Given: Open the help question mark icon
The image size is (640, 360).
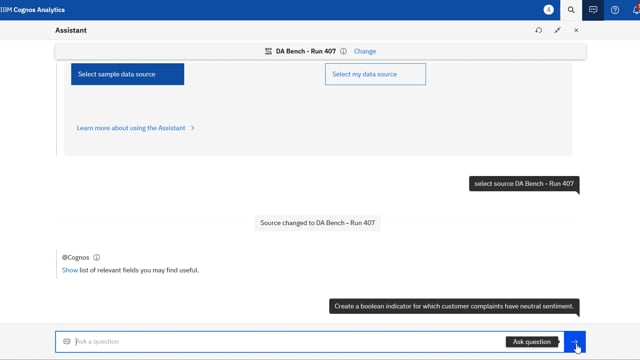Looking at the screenshot, I should 615,10.
